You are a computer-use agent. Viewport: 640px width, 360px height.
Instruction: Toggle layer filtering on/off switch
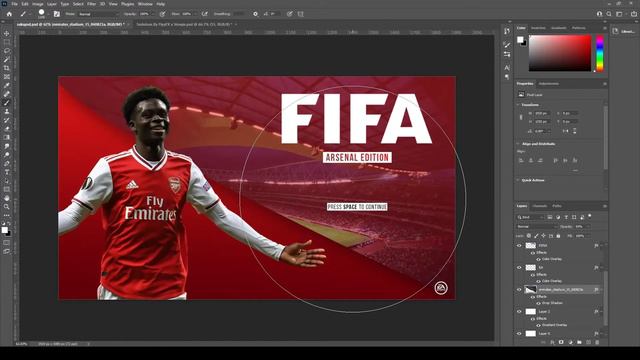[590, 216]
